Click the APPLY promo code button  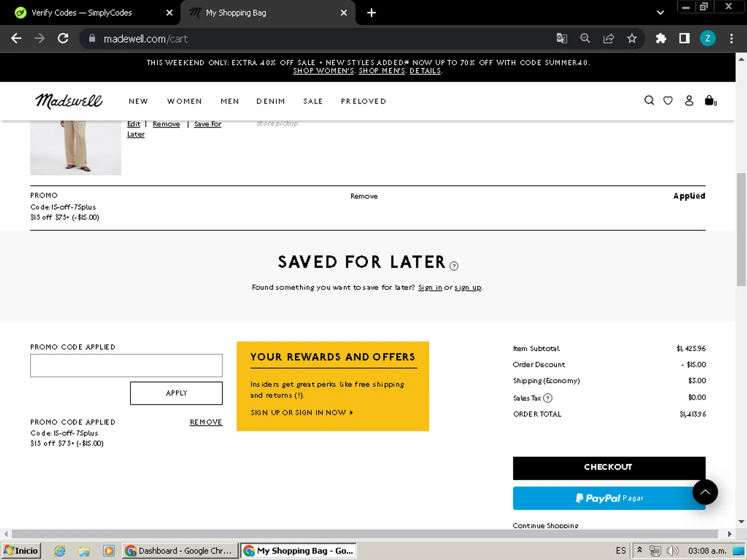(x=176, y=393)
